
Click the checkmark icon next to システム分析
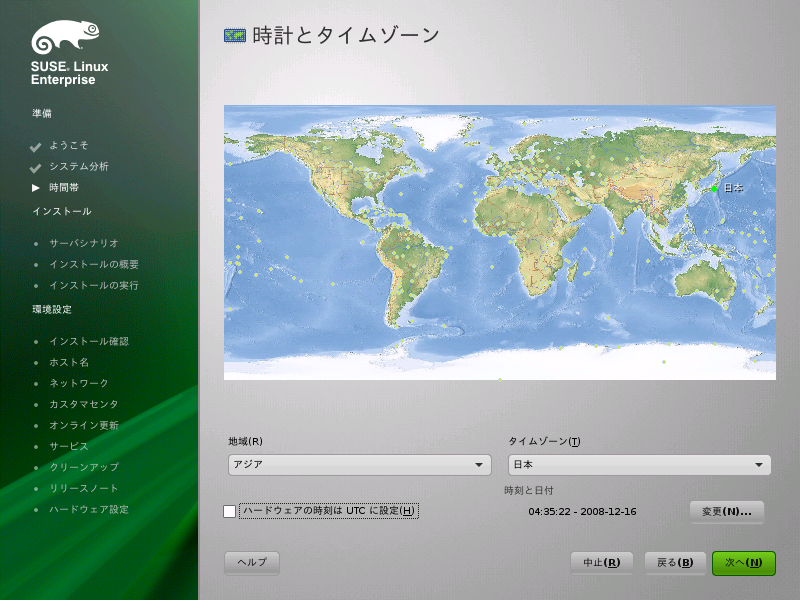35,168
